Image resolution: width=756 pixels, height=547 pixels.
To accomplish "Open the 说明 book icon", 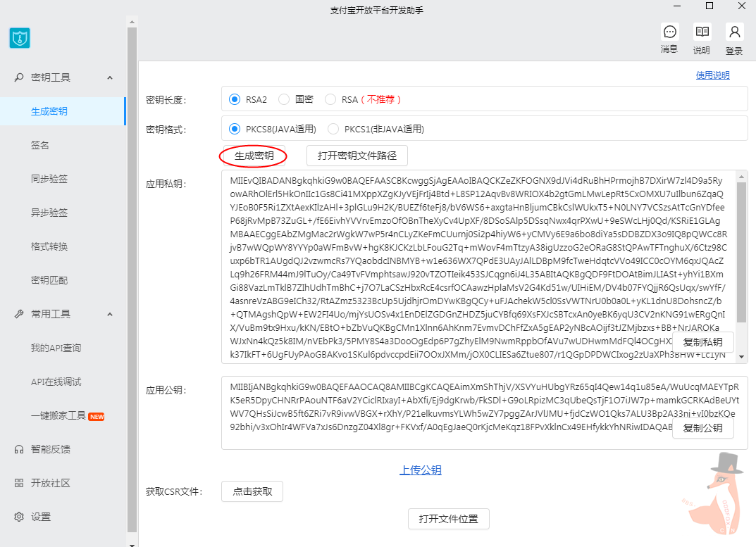I will [702, 32].
